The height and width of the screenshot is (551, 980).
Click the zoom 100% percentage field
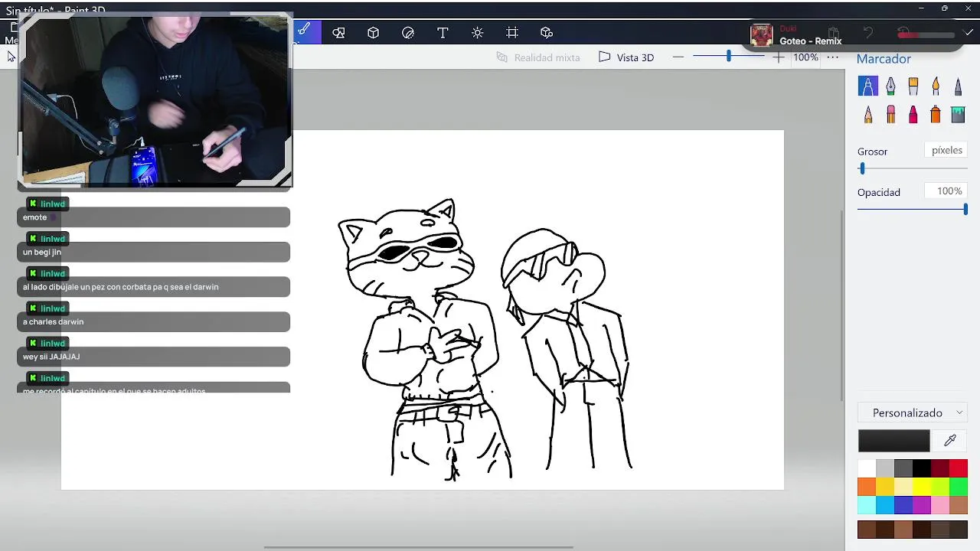[805, 57]
